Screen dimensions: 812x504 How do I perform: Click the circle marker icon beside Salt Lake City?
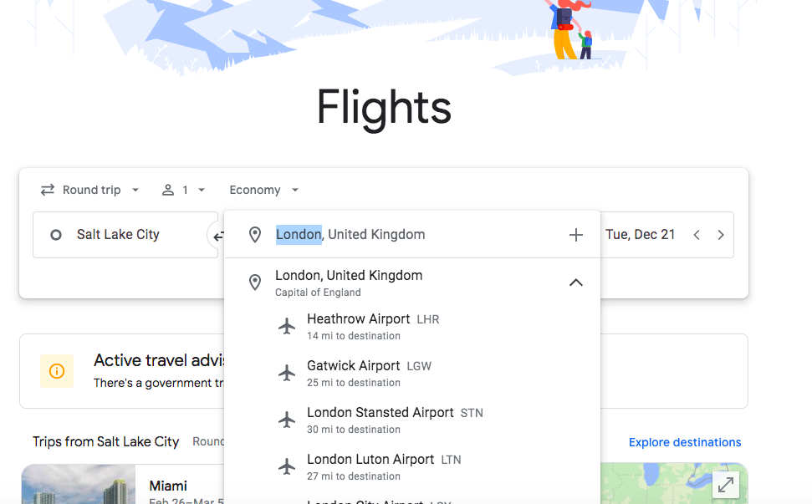click(x=55, y=234)
